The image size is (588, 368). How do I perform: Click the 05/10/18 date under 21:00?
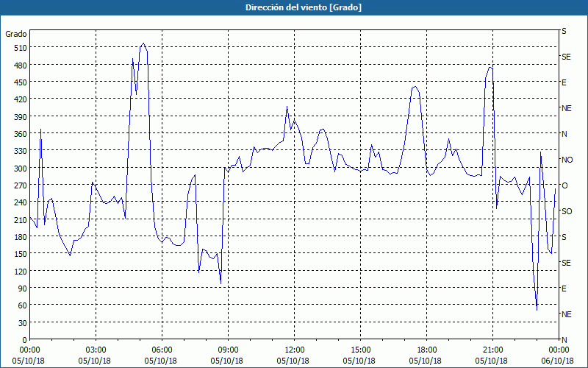point(491,361)
